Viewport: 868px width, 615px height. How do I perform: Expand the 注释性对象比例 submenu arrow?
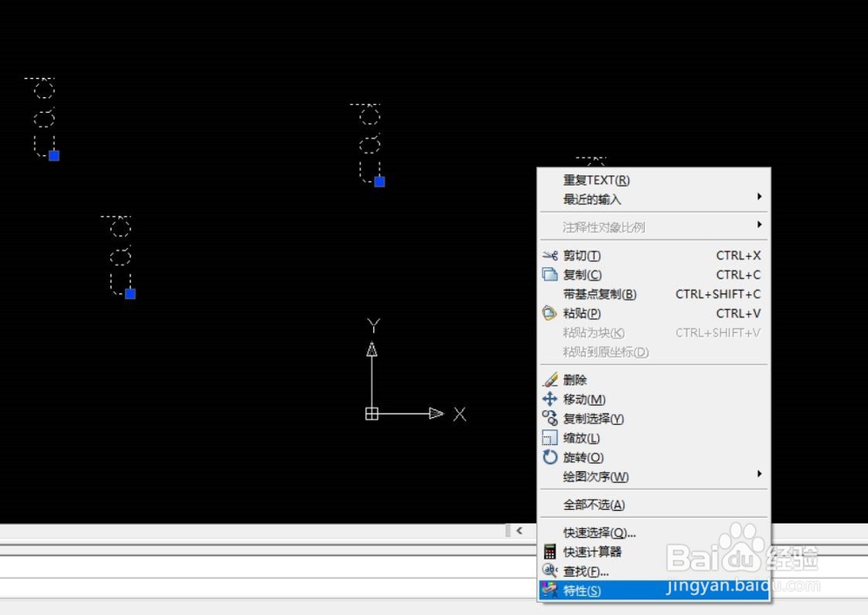pos(760,226)
